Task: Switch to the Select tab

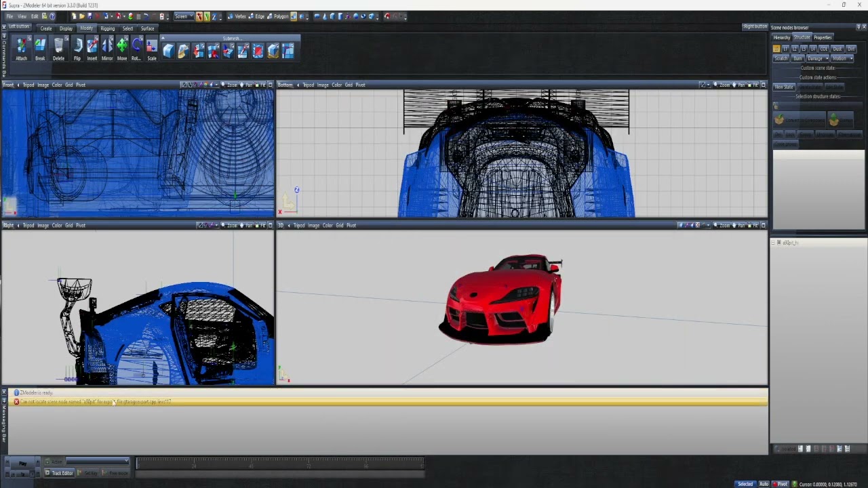Action: tap(127, 28)
